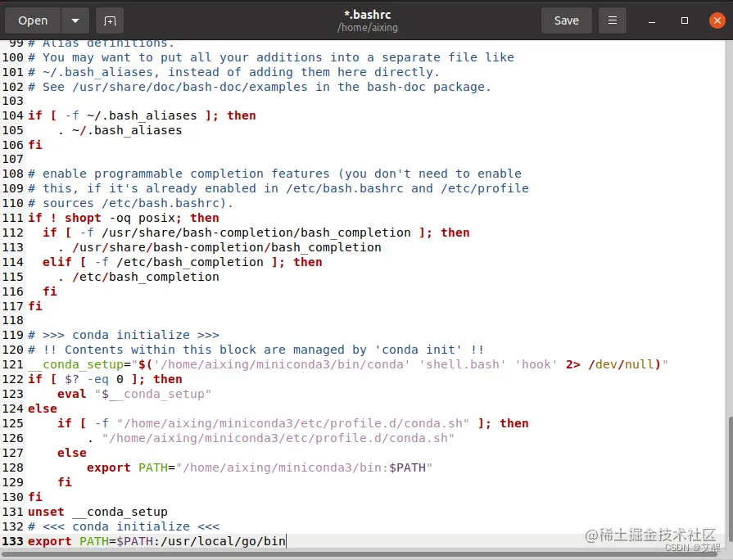733x560 pixels.
Task: Click the horizontal scrollbar at bottom
Action: [x=359, y=554]
